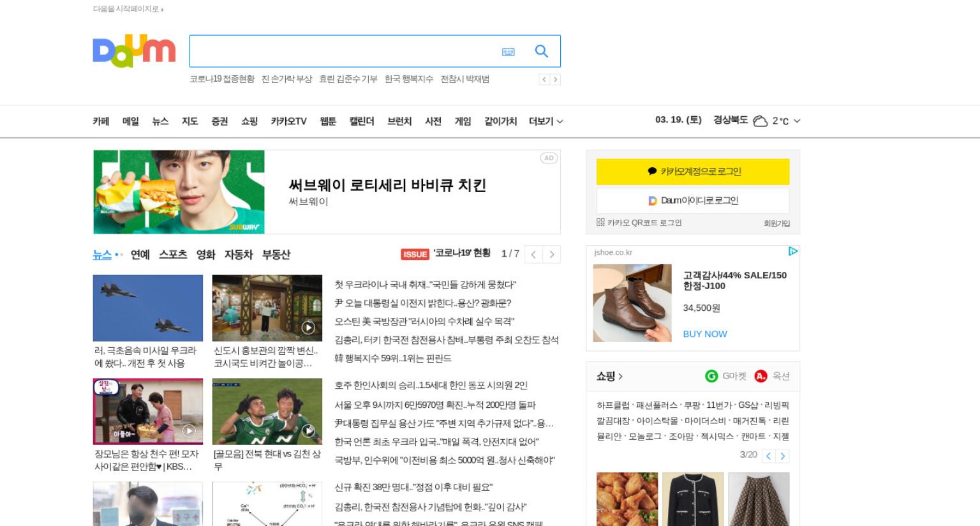Open headline 韓 행복지수 59위..1위는 핀란드
The width and height of the screenshot is (980, 526).
(x=393, y=359)
